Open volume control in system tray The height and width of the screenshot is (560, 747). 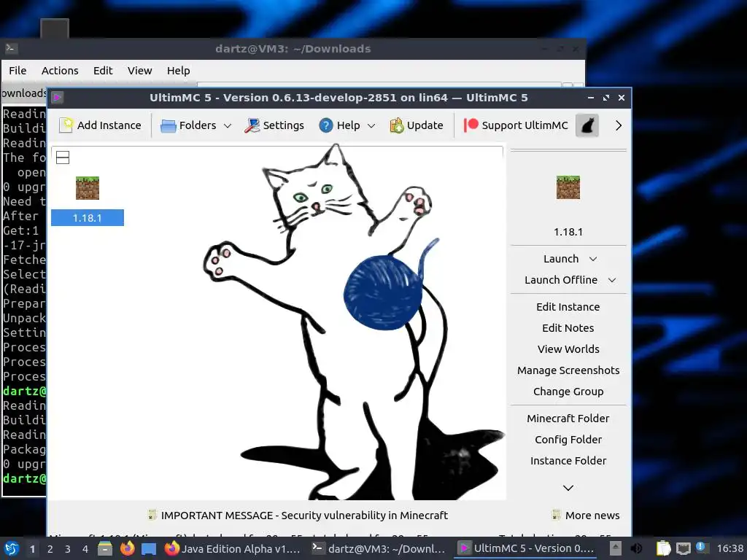point(636,548)
